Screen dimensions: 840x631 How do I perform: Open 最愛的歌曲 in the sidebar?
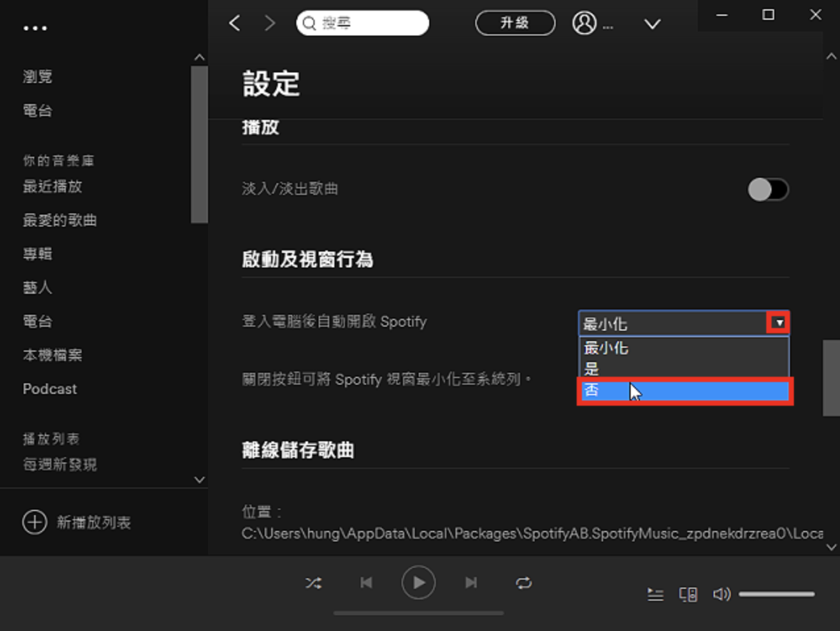pyautogui.click(x=60, y=220)
